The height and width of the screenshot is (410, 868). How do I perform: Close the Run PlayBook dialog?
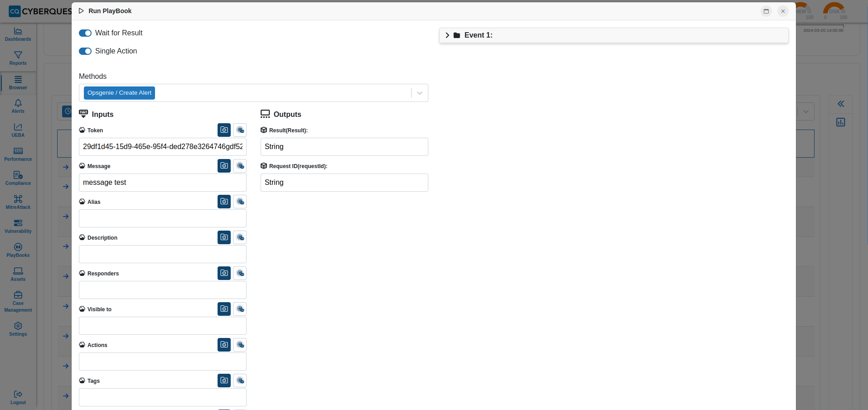pyautogui.click(x=783, y=11)
